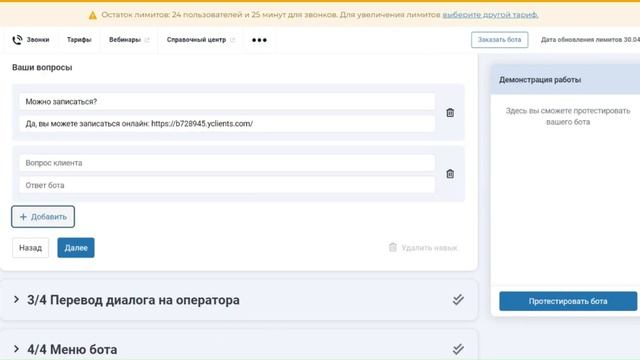The image size is (640, 360).
Task: Click the Ваши вопросы heading
Action: 42,67
